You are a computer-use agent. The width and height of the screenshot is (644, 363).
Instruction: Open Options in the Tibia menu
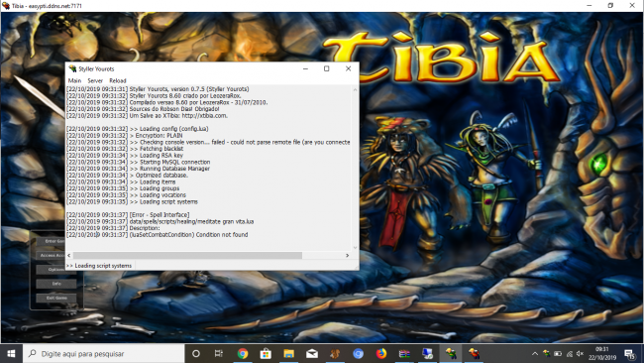55,269
